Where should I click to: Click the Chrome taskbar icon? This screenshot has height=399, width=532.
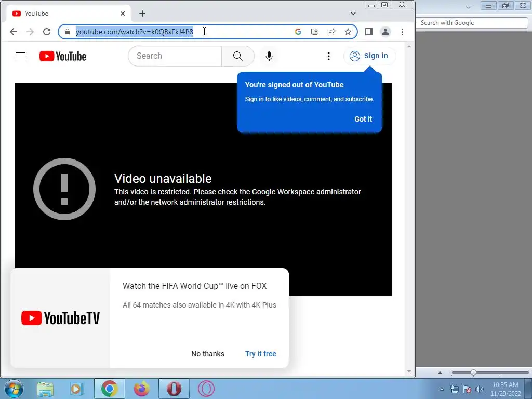pos(109,389)
